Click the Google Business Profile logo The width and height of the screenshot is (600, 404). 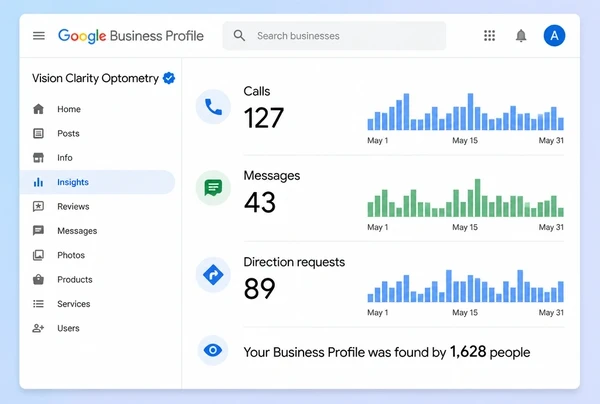pos(131,36)
